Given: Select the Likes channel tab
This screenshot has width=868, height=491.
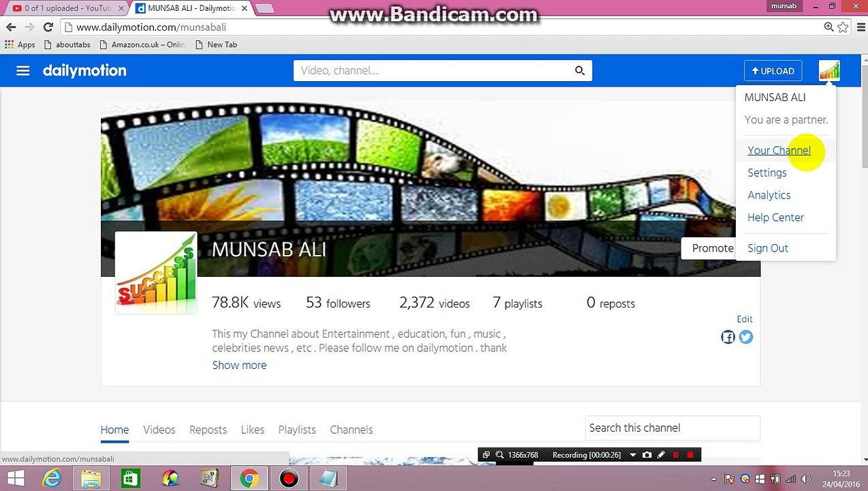Looking at the screenshot, I should coord(252,430).
